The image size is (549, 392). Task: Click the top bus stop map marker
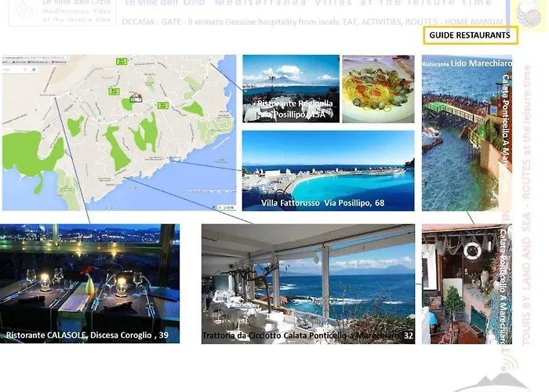tap(122, 62)
